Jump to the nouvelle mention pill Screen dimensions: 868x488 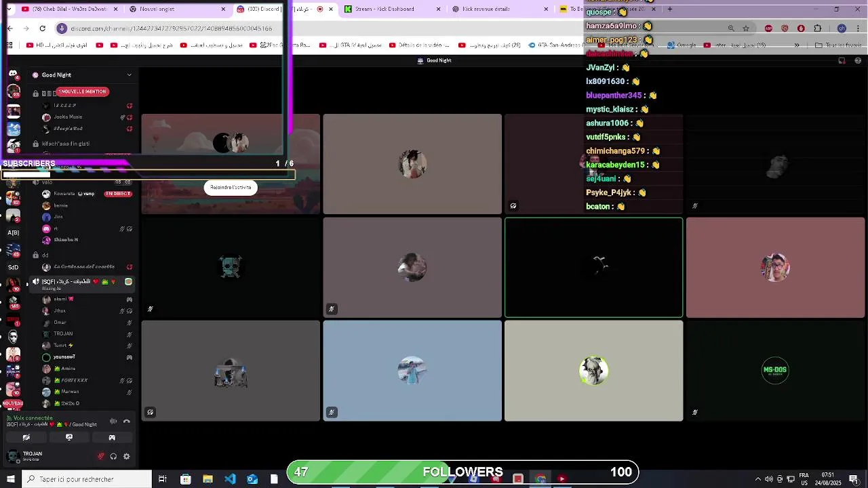[82, 91]
